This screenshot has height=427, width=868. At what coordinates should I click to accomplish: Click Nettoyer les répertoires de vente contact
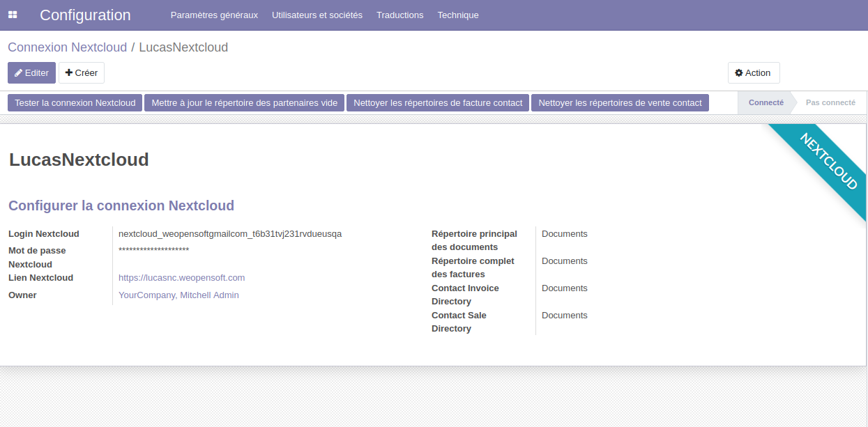click(620, 102)
